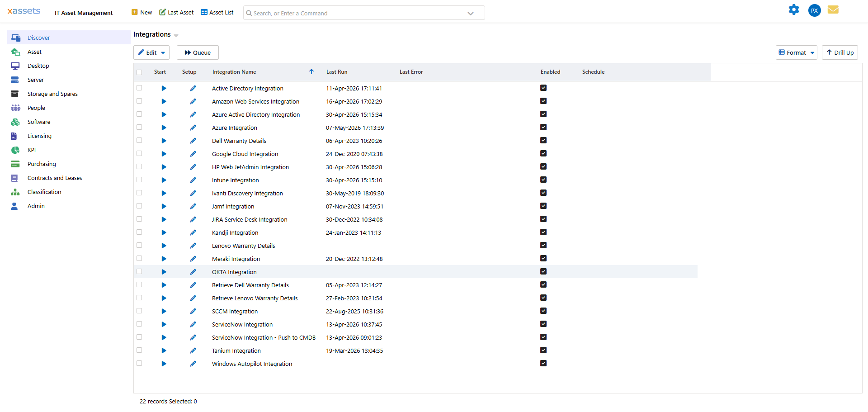The height and width of the screenshot is (412, 868).
Task: Click the Drill Up button
Action: tap(840, 52)
